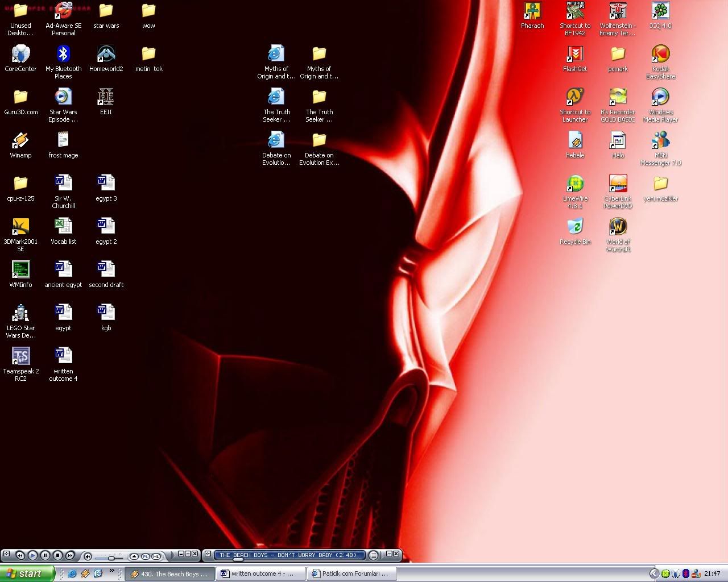Select the Winamp desktop shortcut

20,145
